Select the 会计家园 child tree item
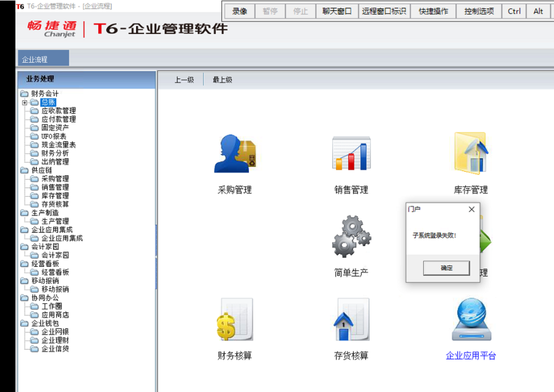This screenshot has width=554, height=392. pyautogui.click(x=55, y=255)
